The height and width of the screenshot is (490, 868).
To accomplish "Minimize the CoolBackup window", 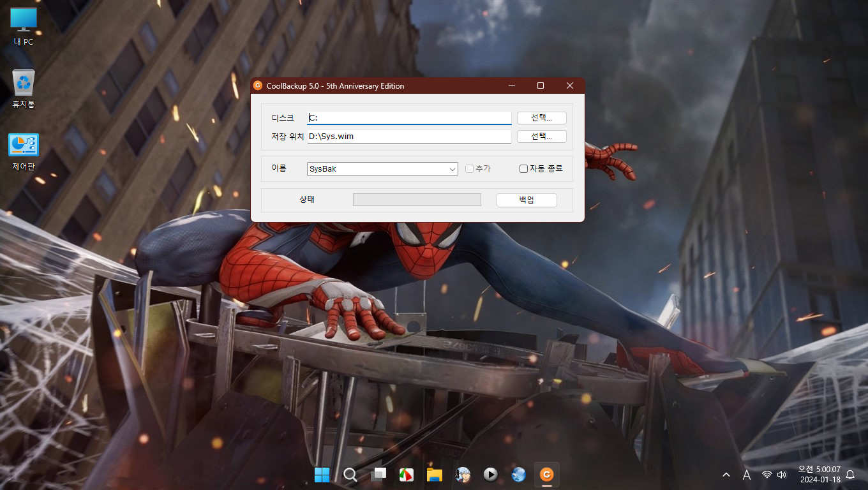I will click(x=511, y=85).
